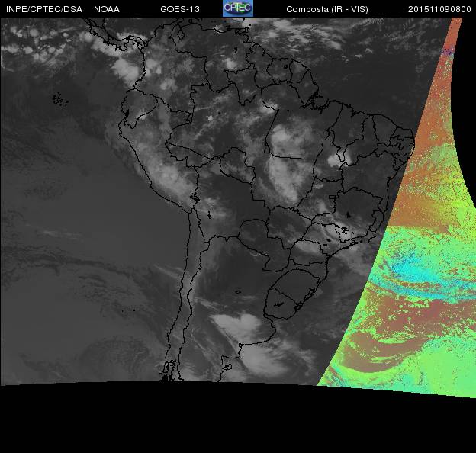The height and width of the screenshot is (453, 476).
Task: Click the 201511090800 timestamp
Action: pyautogui.click(x=439, y=9)
